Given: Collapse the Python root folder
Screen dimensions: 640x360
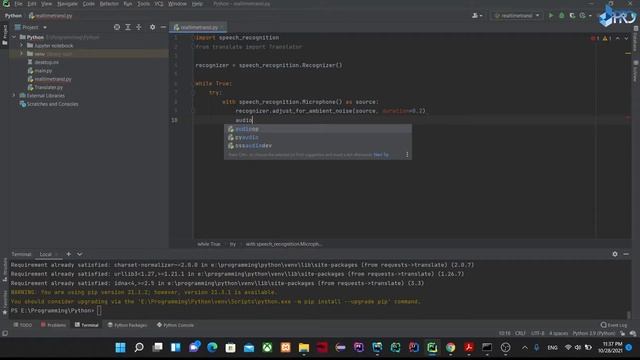Looking at the screenshot, I should tap(14, 37).
